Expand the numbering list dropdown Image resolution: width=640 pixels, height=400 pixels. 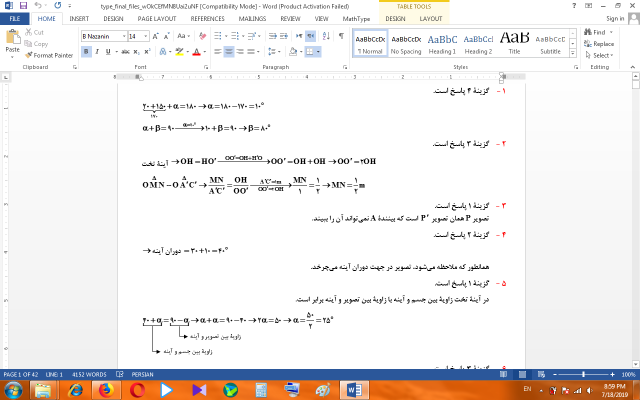[x=243, y=36]
